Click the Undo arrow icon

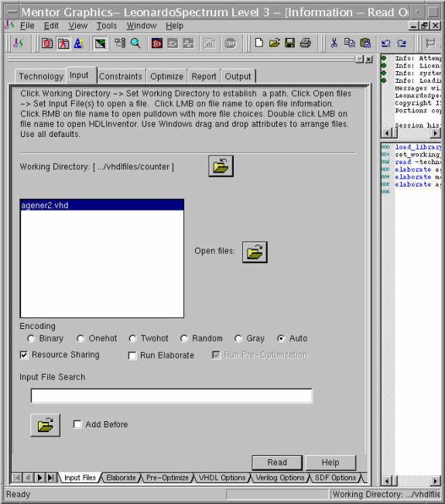click(x=385, y=43)
